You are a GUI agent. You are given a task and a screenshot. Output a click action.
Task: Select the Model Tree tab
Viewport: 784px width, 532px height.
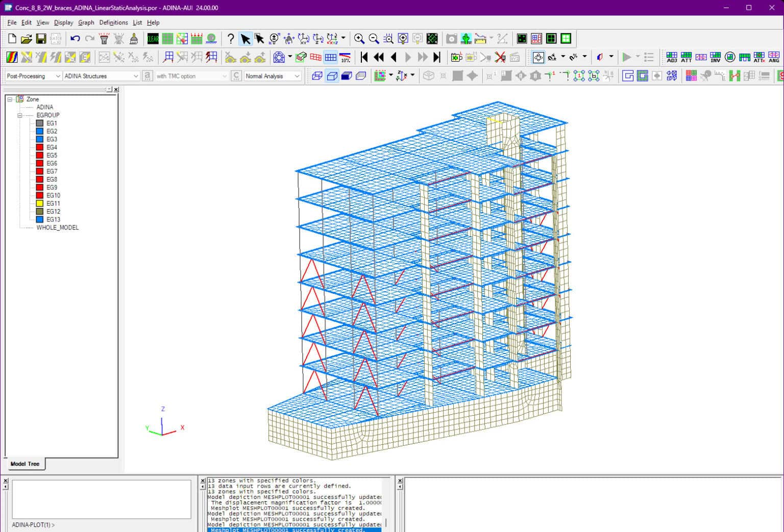point(24,464)
